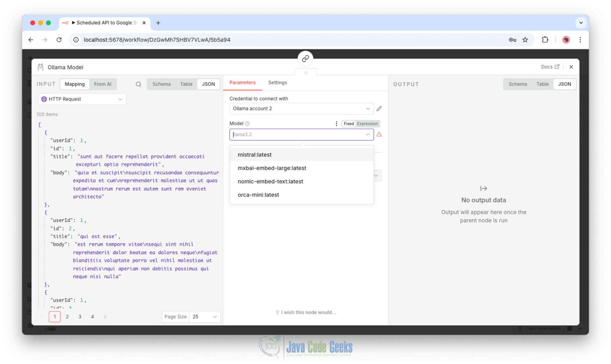611x364 pixels.
Task: Open the Model field options menu
Action: (337, 124)
